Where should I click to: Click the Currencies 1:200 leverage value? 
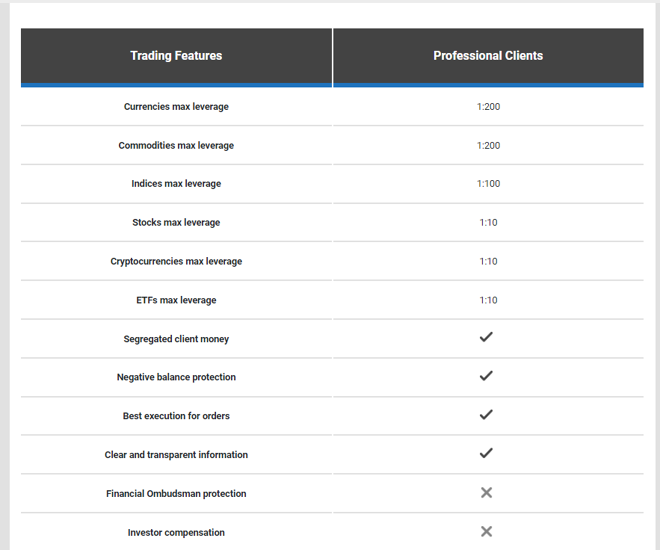(488, 106)
